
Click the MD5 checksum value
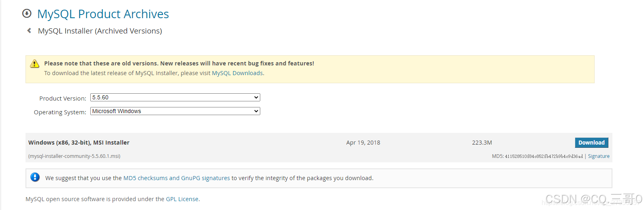click(544, 156)
